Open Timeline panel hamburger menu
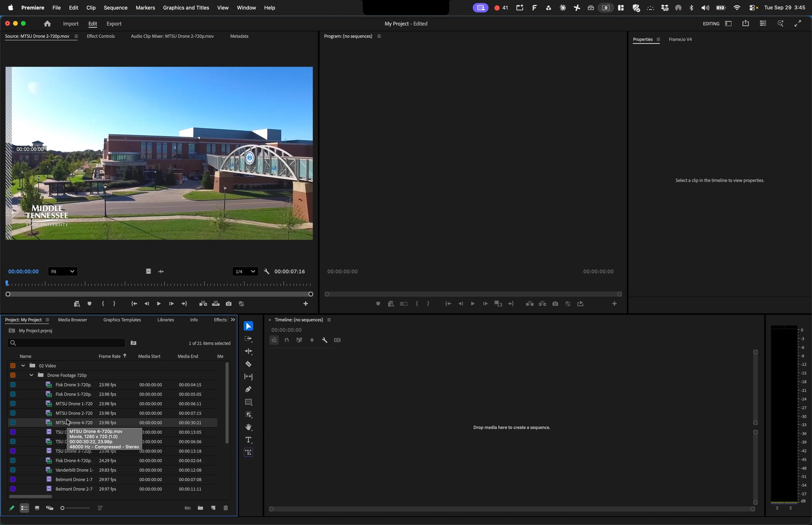Image resolution: width=812 pixels, height=525 pixels. (x=329, y=320)
